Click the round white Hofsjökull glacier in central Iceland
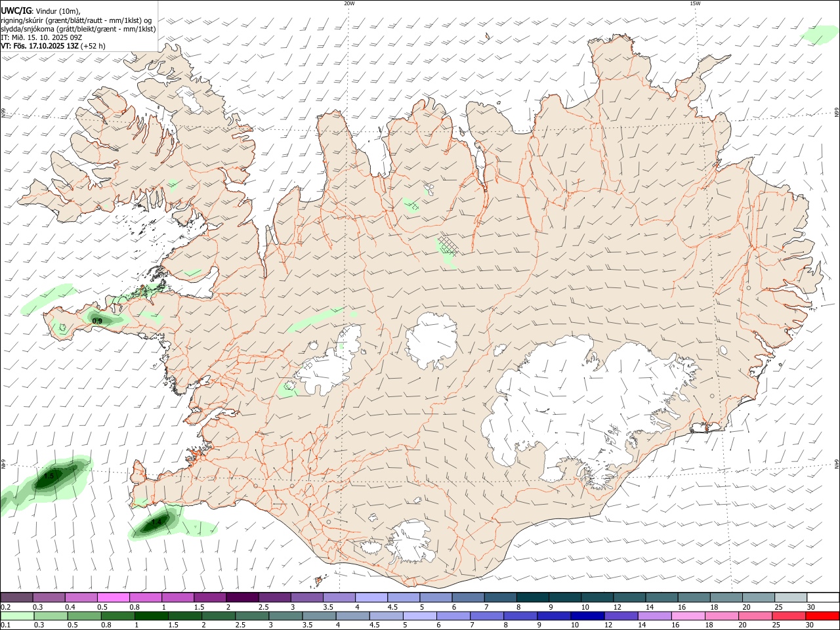Image resolution: width=840 pixels, height=630 pixels. [x=431, y=341]
